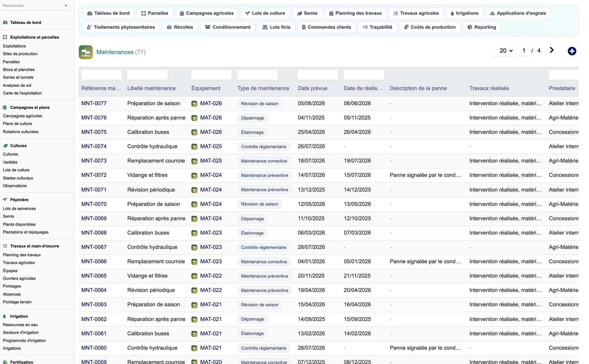Click Pépinière section sprout icon
This screenshot has height=364, width=589.
click(x=5, y=200)
